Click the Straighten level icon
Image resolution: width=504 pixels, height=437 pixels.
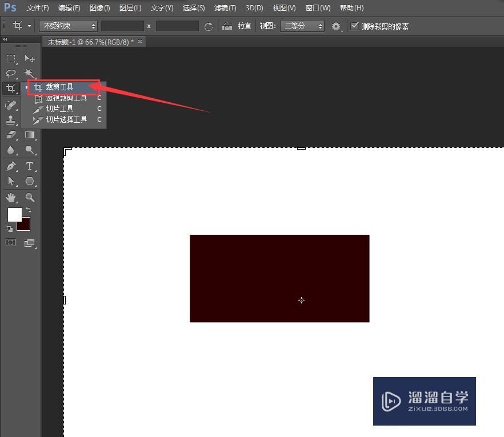pos(227,26)
